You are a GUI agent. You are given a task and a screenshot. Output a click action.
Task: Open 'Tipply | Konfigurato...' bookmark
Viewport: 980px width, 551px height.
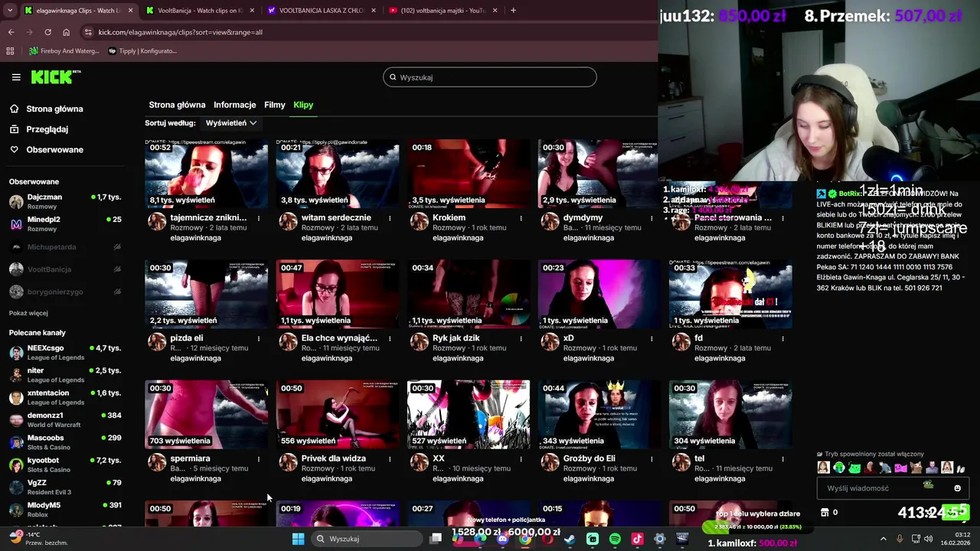[x=143, y=51]
